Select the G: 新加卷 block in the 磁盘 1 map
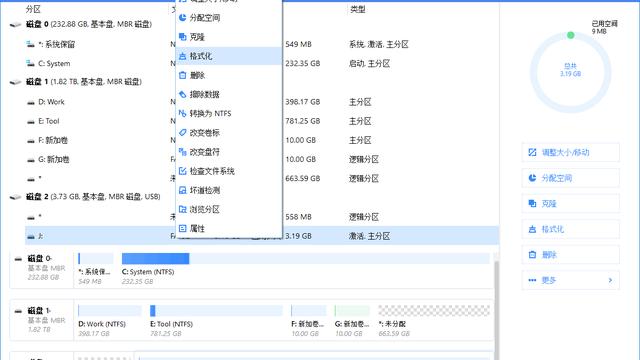The image size is (640, 360). pos(352,321)
